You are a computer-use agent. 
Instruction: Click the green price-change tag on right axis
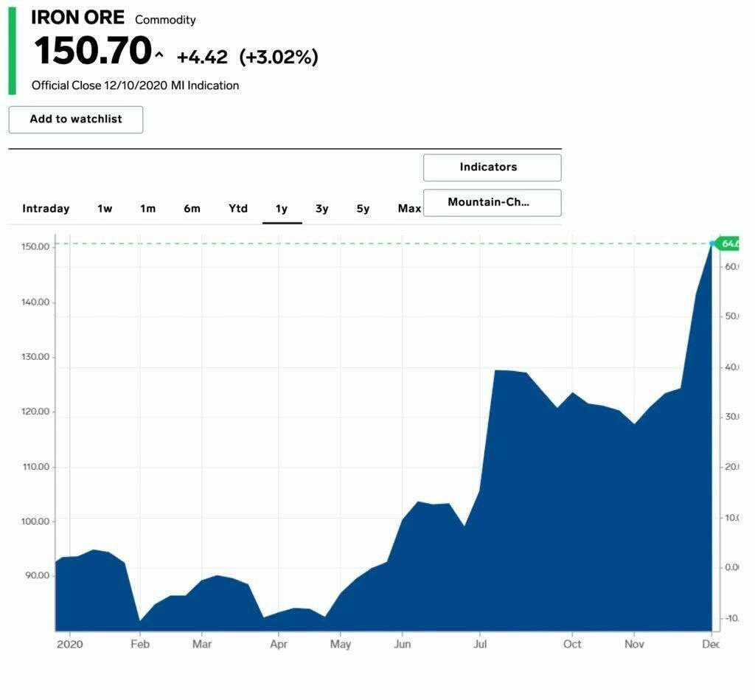click(x=729, y=243)
